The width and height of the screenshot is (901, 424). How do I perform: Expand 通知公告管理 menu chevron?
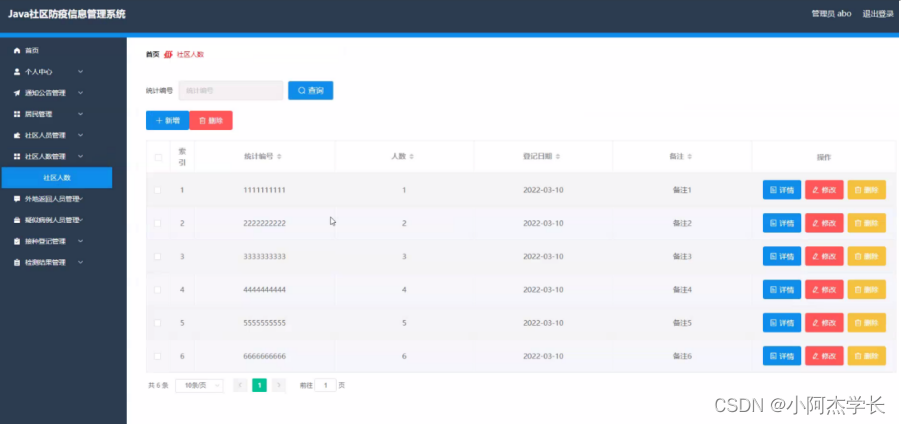80,92
